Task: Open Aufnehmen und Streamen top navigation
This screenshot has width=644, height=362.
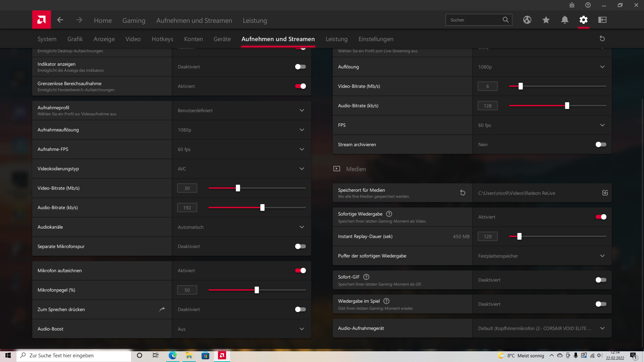Action: 194,20
